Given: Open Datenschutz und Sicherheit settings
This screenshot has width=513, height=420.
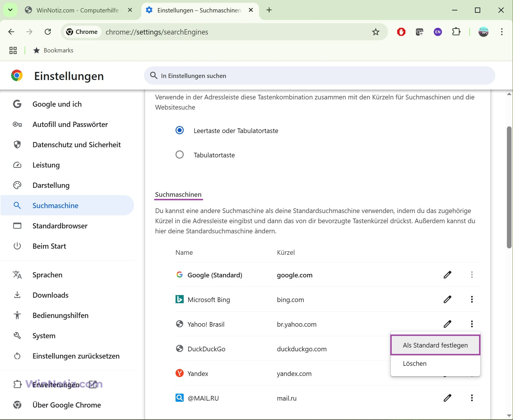Looking at the screenshot, I should coord(67,145).
